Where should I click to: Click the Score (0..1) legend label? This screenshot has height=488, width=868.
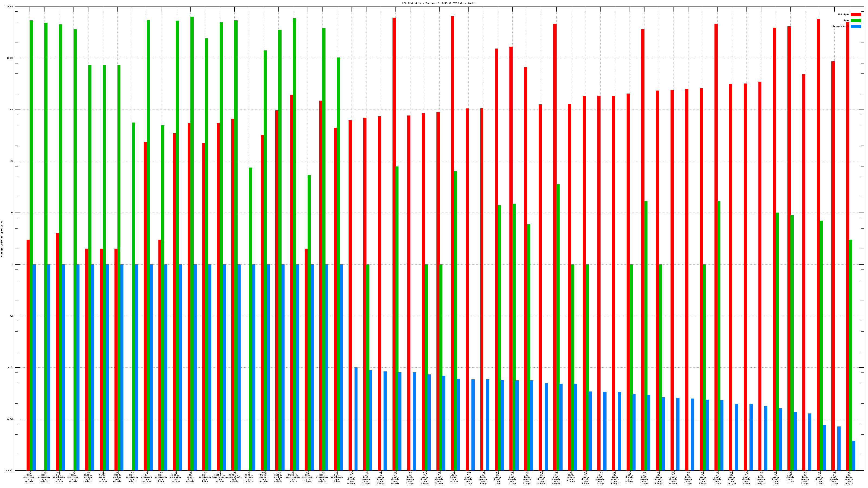(x=840, y=27)
